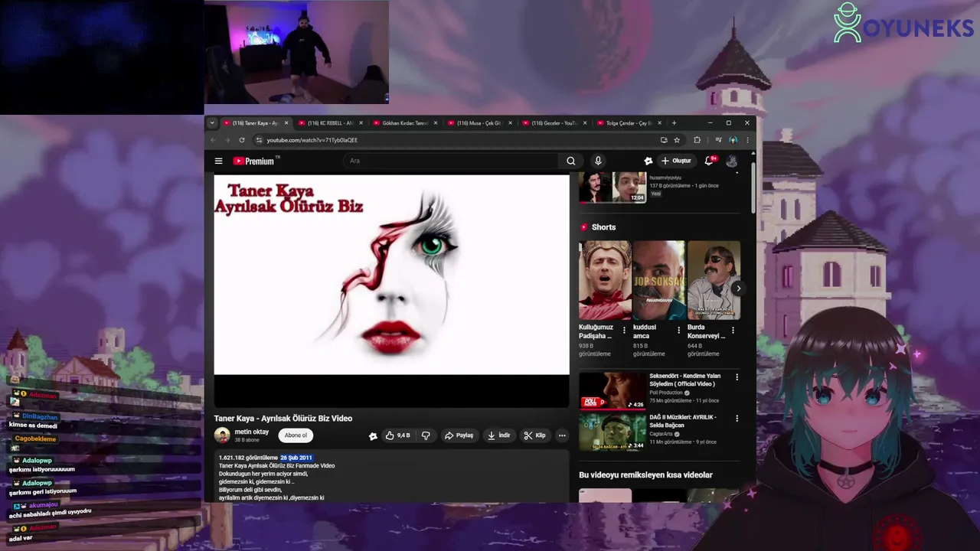The width and height of the screenshot is (980, 551).
Task: Click the Paylaş share button
Action: coord(459,435)
